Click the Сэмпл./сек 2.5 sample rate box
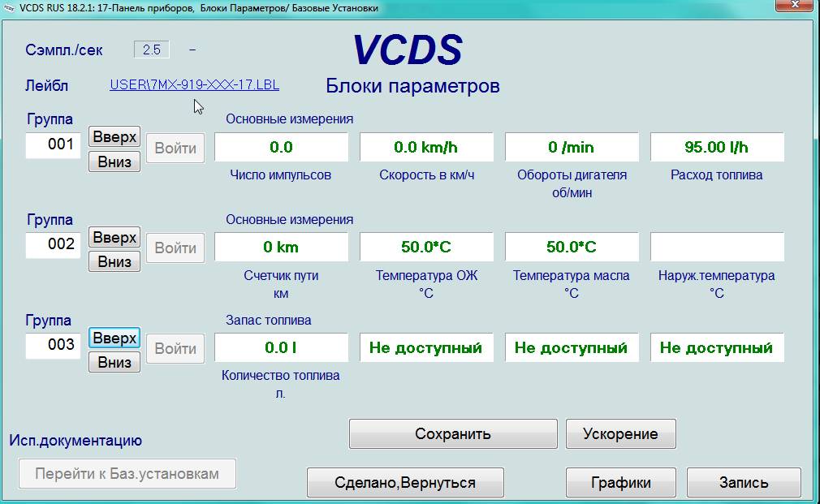Image resolution: width=820 pixels, height=504 pixels. [152, 50]
